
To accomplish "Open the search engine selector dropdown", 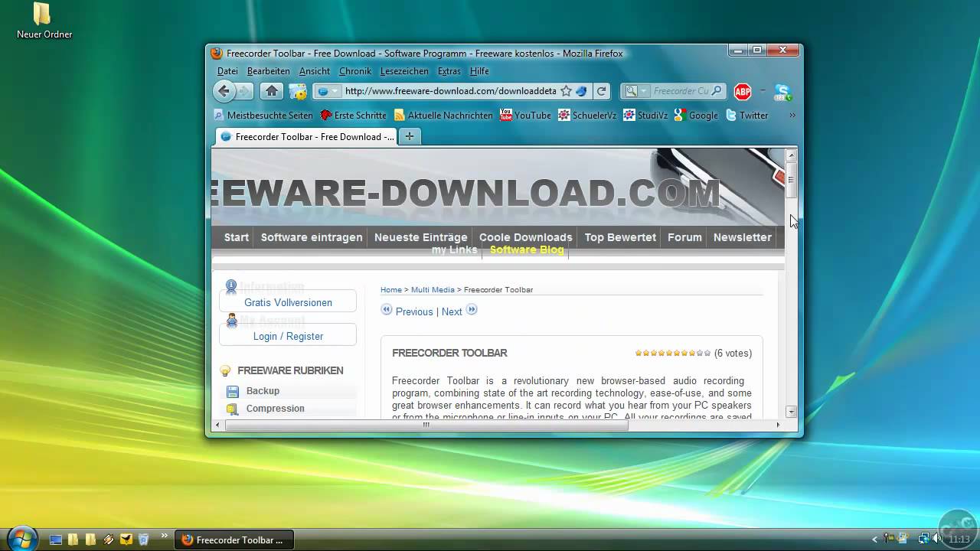I will point(644,91).
